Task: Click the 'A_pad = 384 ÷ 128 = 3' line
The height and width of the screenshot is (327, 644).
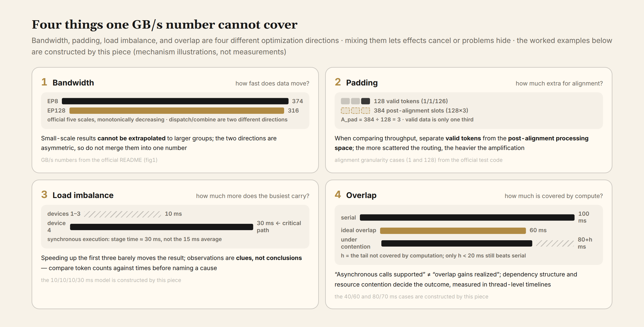Action: coord(407,120)
